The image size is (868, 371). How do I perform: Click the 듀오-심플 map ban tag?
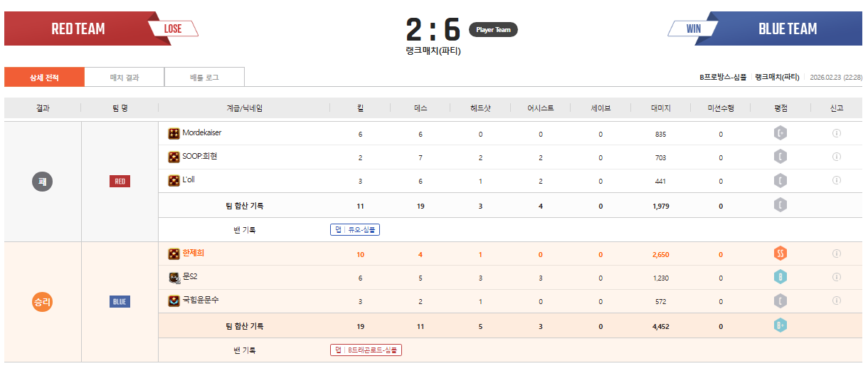(x=355, y=230)
